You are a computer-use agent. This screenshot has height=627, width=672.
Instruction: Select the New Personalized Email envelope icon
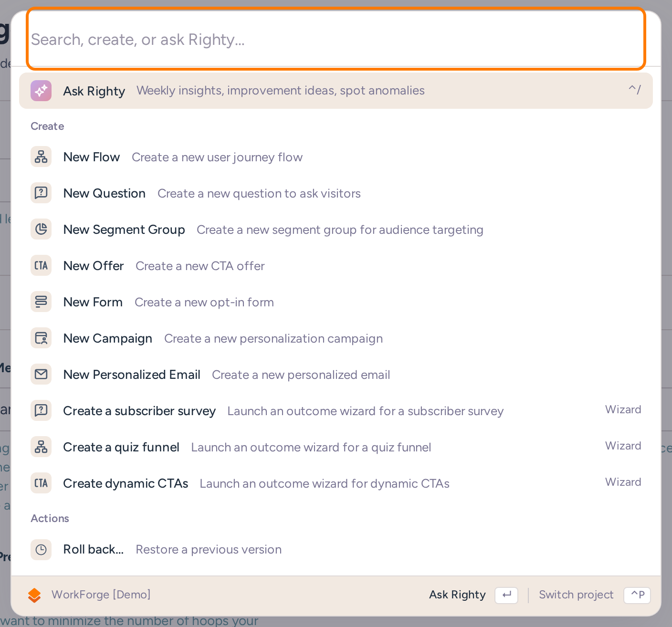[x=41, y=374]
